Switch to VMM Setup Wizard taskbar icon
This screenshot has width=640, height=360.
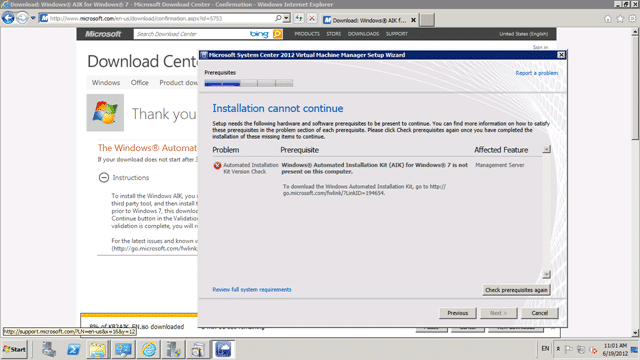(223, 349)
